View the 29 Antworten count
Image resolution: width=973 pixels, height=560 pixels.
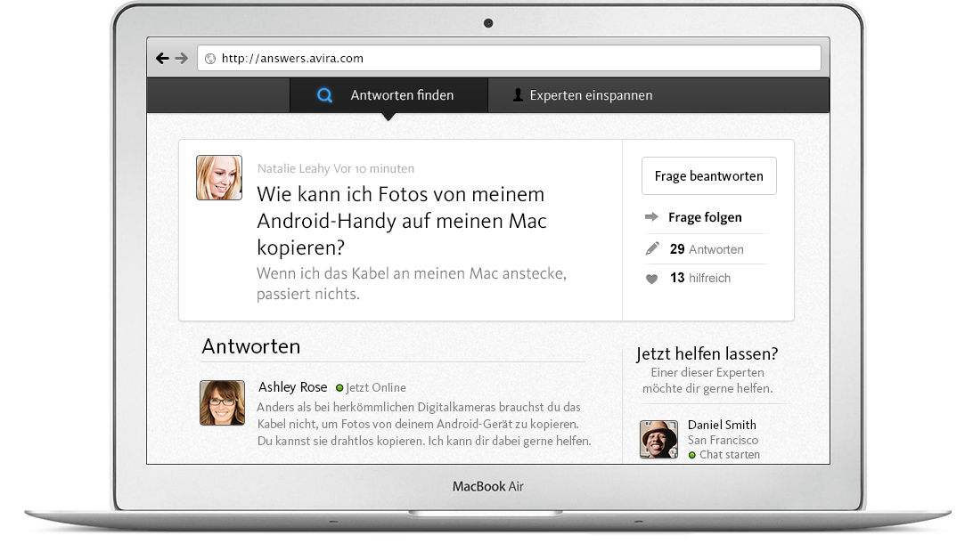[707, 249]
